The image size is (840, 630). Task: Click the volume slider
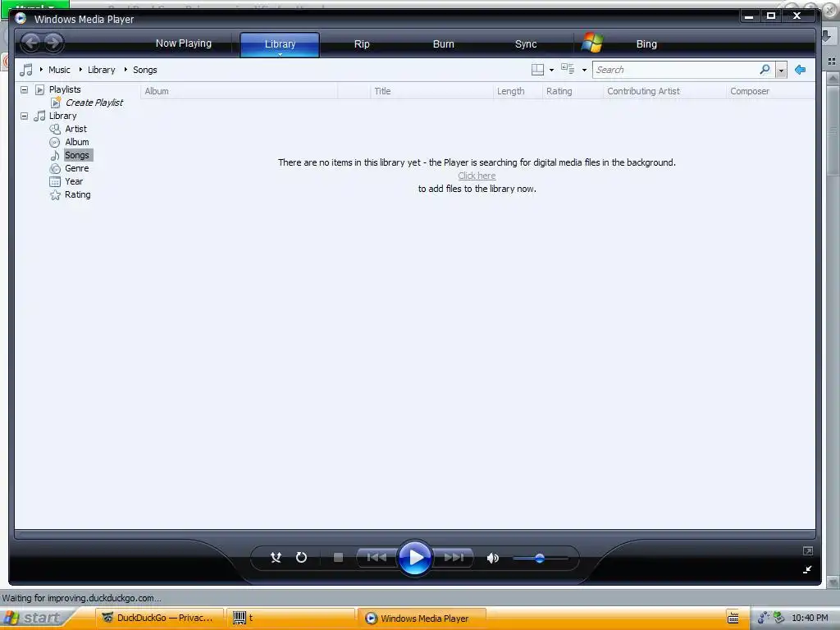540,558
